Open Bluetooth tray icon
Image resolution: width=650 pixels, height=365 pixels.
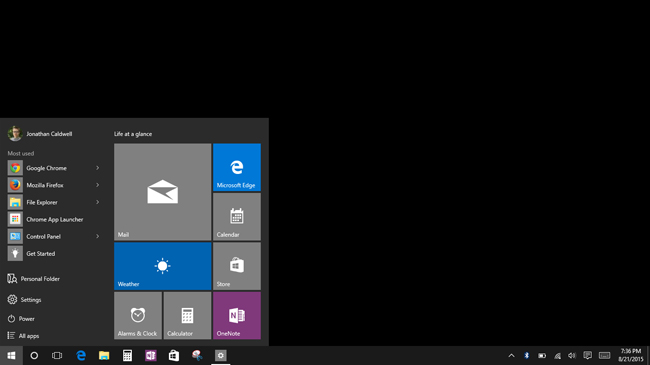pos(526,355)
